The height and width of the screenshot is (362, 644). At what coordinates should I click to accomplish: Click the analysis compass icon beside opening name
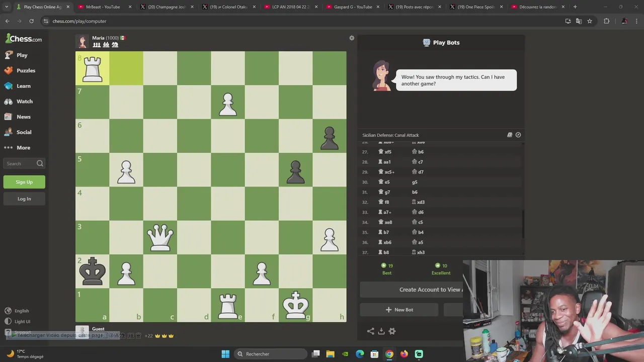click(x=518, y=135)
